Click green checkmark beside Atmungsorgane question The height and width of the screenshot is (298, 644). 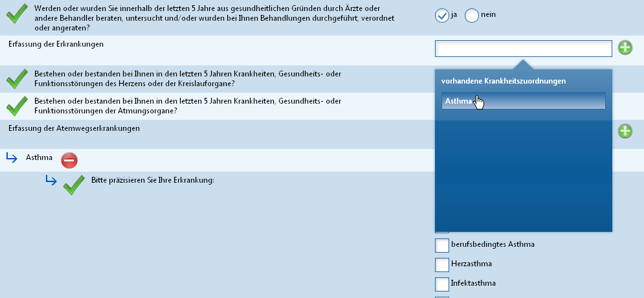tap(17, 106)
